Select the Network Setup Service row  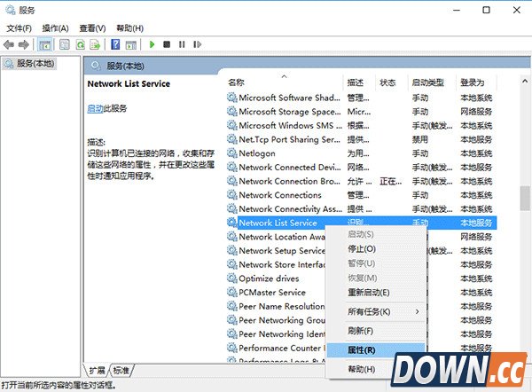pyautogui.click(x=276, y=251)
